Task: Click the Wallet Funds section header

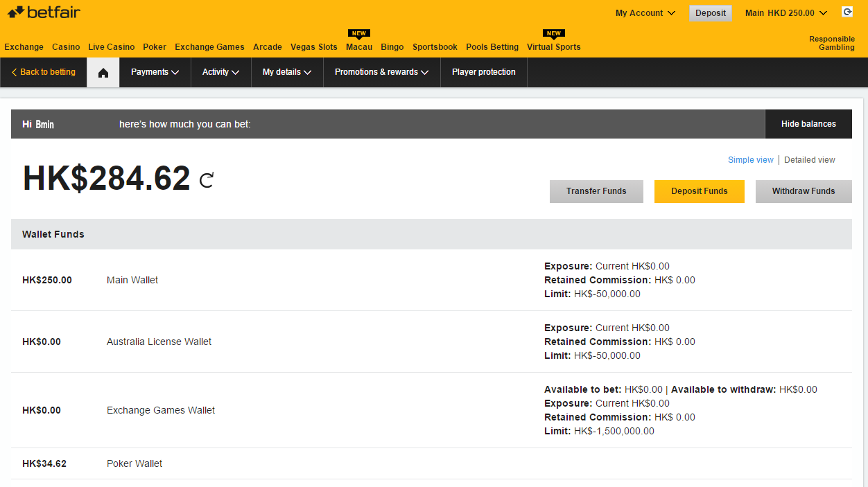Action: (x=431, y=234)
